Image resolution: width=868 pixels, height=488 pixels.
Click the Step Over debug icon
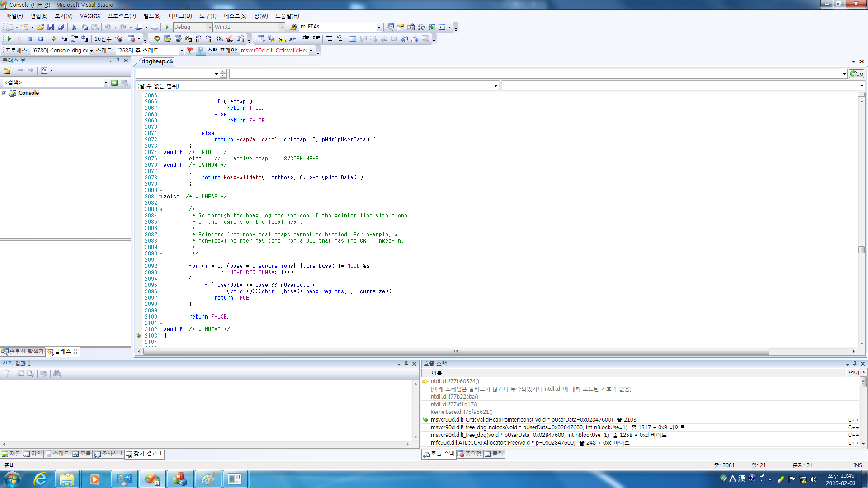click(x=74, y=39)
